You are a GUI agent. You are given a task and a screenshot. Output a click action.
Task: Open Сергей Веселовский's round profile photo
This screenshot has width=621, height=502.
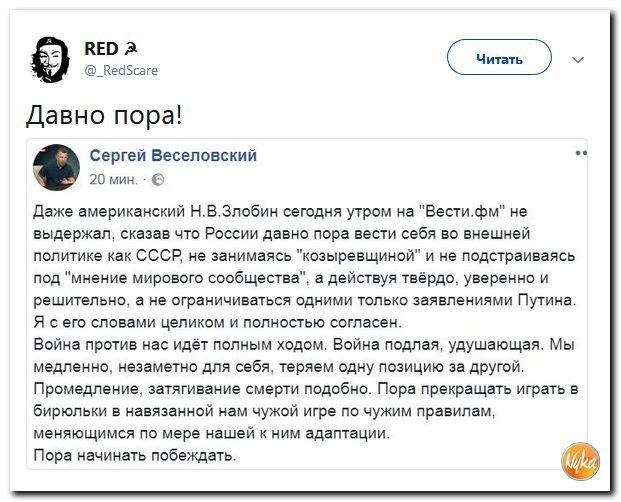(57, 167)
